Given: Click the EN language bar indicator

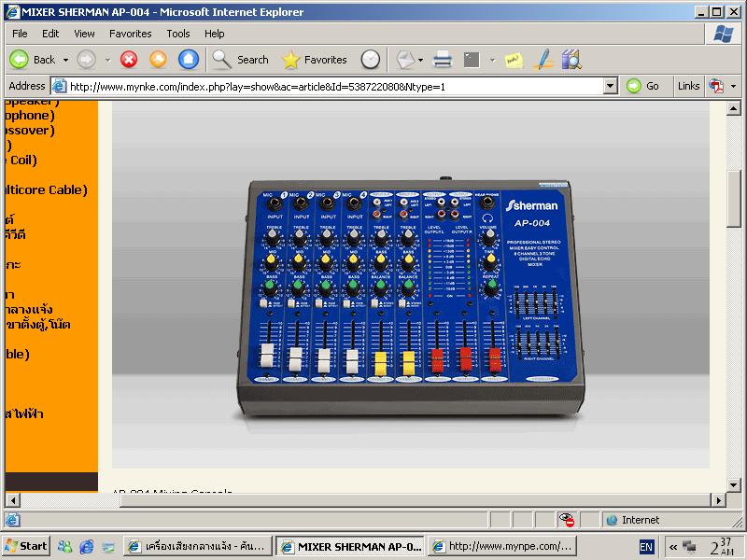Looking at the screenshot, I should pyautogui.click(x=646, y=547).
